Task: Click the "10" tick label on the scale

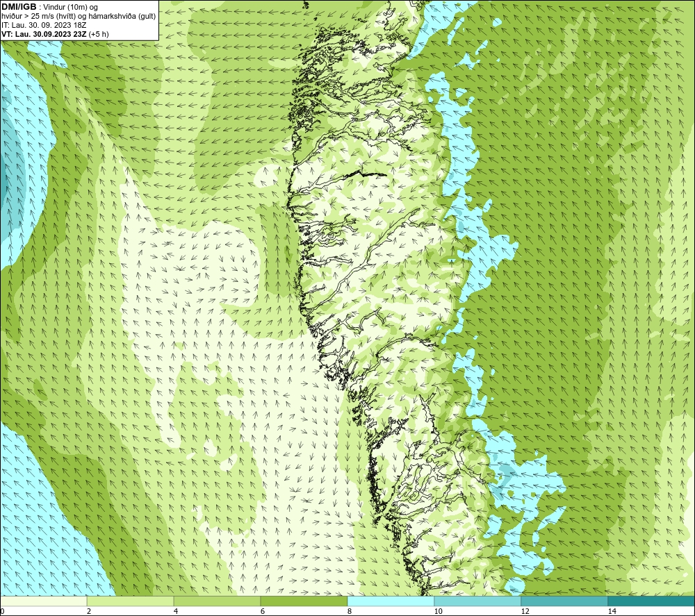Action: [x=438, y=612]
